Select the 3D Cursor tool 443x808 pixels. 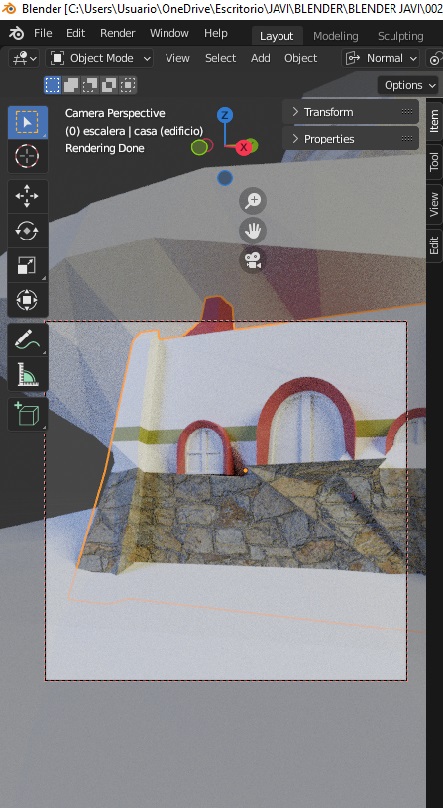point(27,156)
